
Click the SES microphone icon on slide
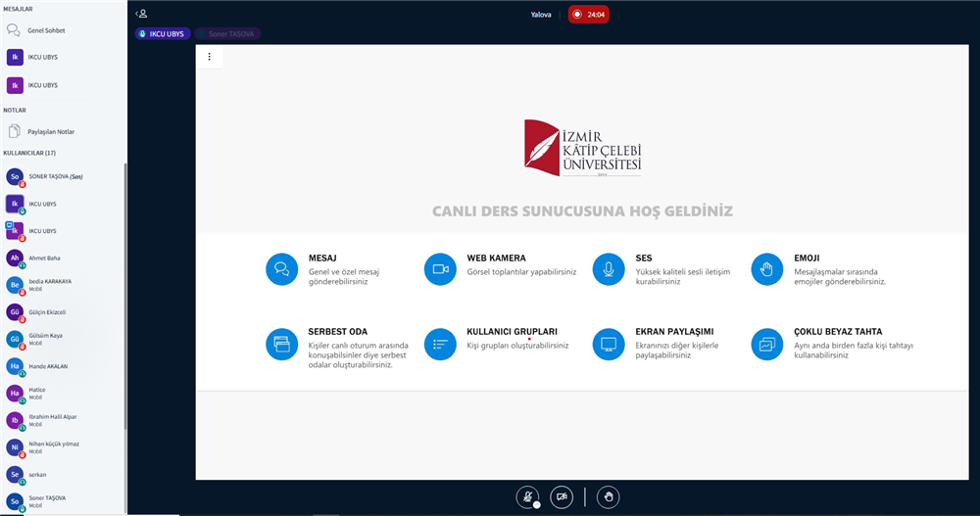[x=609, y=269]
